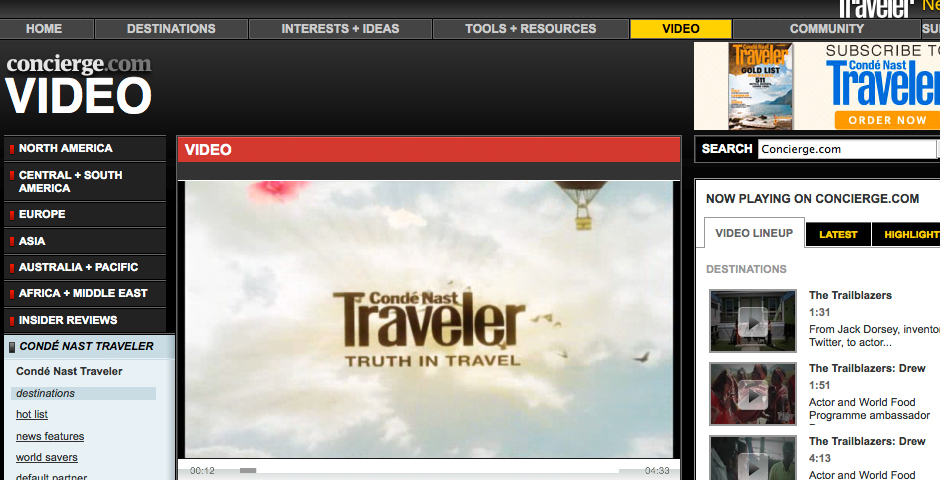Select NORTH AMERICA in sidebar
Image resolution: width=940 pixels, height=480 pixels.
(85, 148)
